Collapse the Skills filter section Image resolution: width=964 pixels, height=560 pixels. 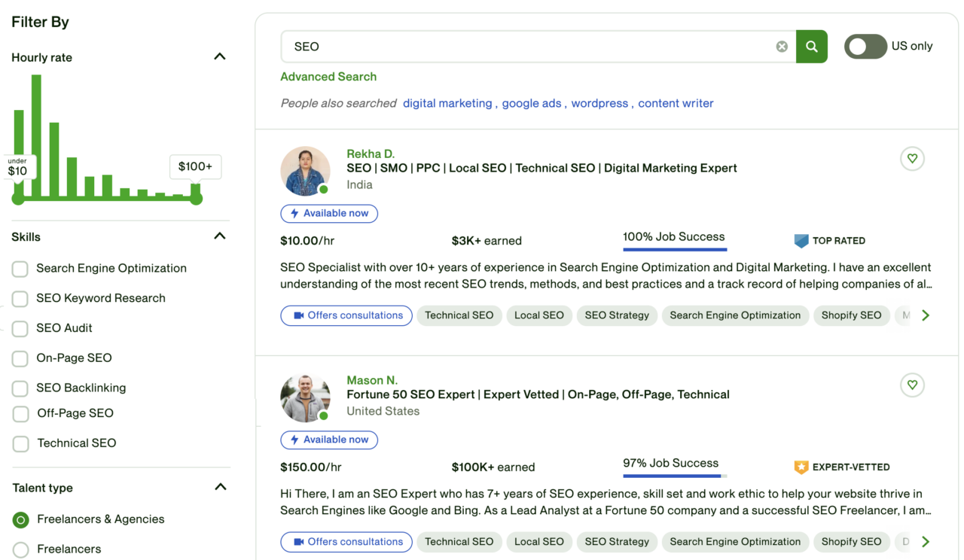(219, 236)
